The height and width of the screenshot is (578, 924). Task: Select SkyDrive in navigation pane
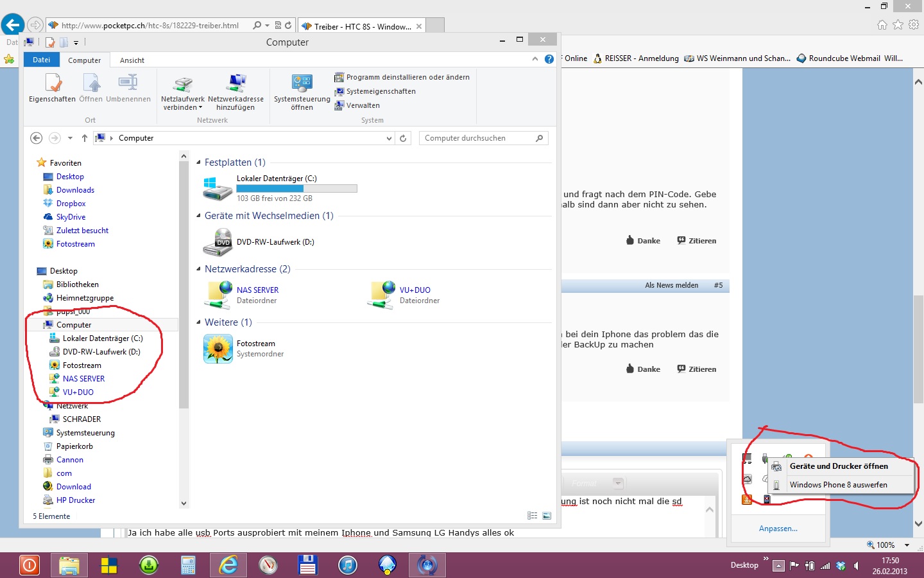(71, 217)
